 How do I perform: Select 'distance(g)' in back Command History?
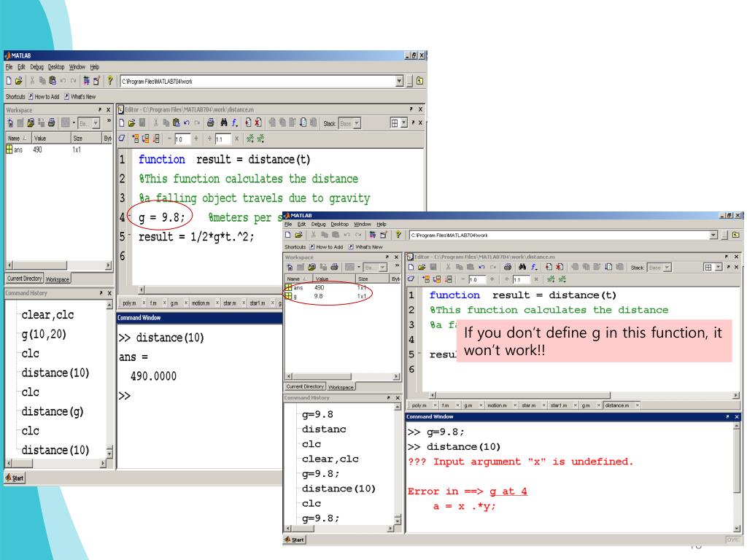(x=53, y=411)
